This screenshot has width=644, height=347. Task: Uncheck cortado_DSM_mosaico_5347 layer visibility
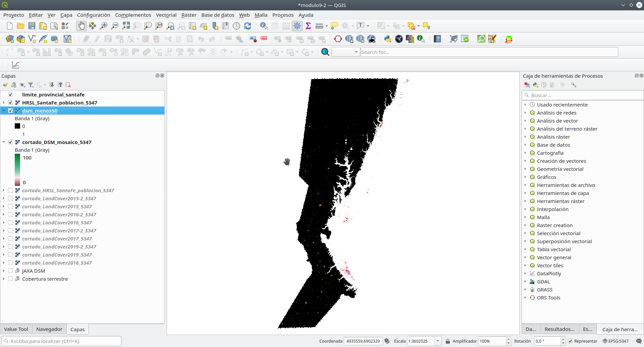tap(10, 142)
